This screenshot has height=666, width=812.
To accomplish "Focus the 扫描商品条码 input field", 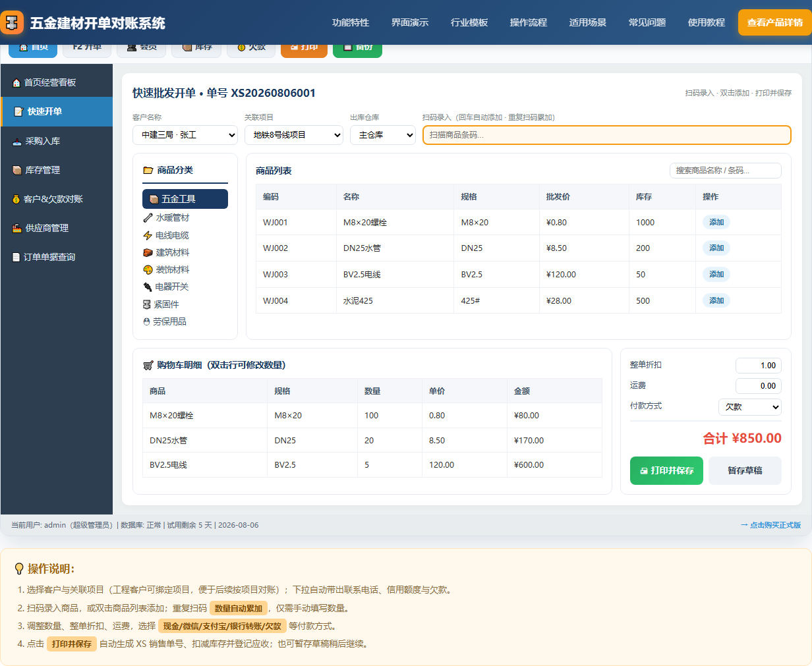I will click(x=607, y=135).
